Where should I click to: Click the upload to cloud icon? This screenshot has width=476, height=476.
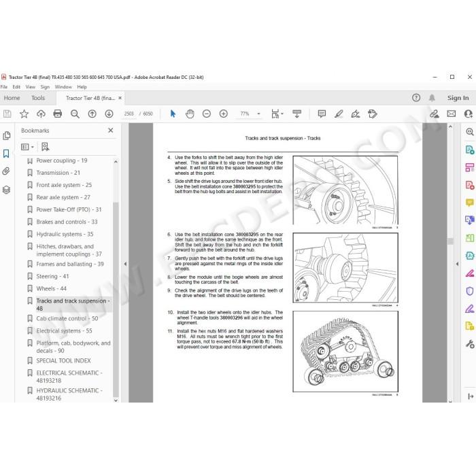pos(41,114)
